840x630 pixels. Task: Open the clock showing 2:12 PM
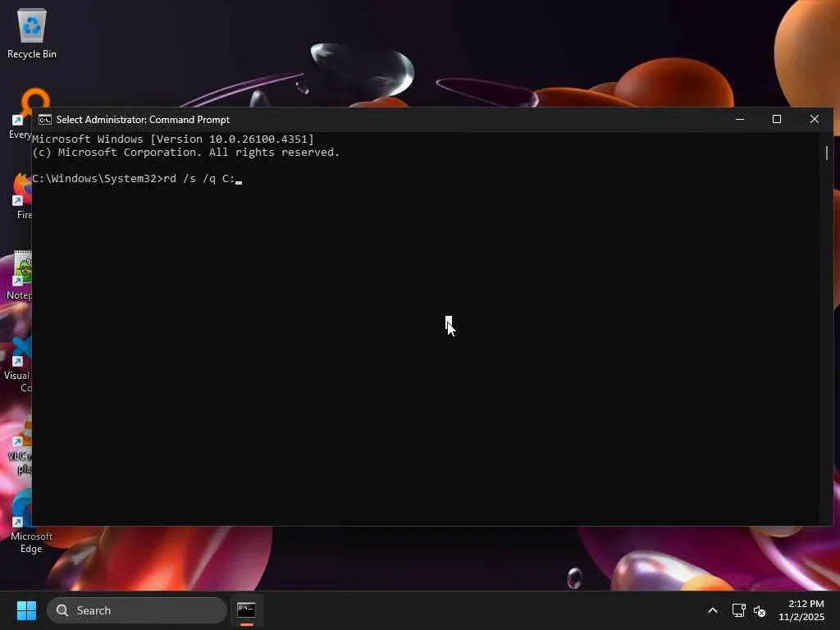point(801,610)
